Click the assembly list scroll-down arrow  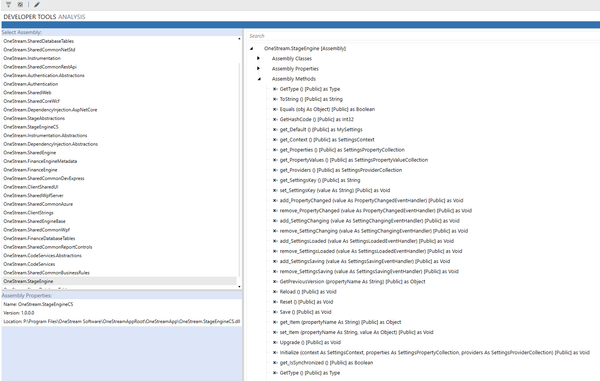(240, 287)
